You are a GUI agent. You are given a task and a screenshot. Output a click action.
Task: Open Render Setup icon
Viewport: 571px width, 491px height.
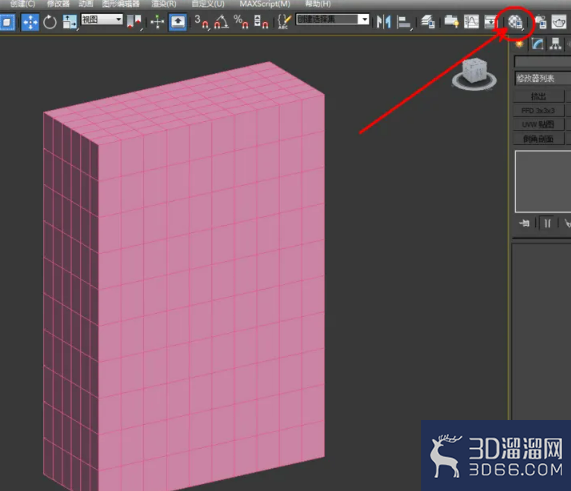(540, 22)
